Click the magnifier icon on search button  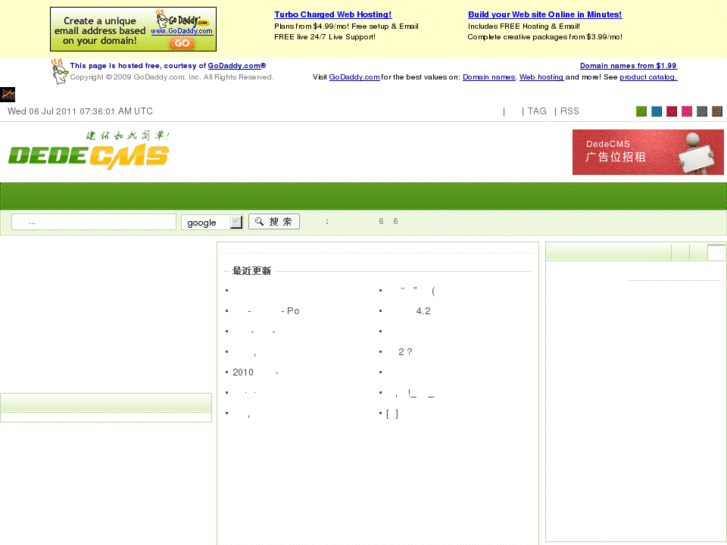[x=259, y=221]
